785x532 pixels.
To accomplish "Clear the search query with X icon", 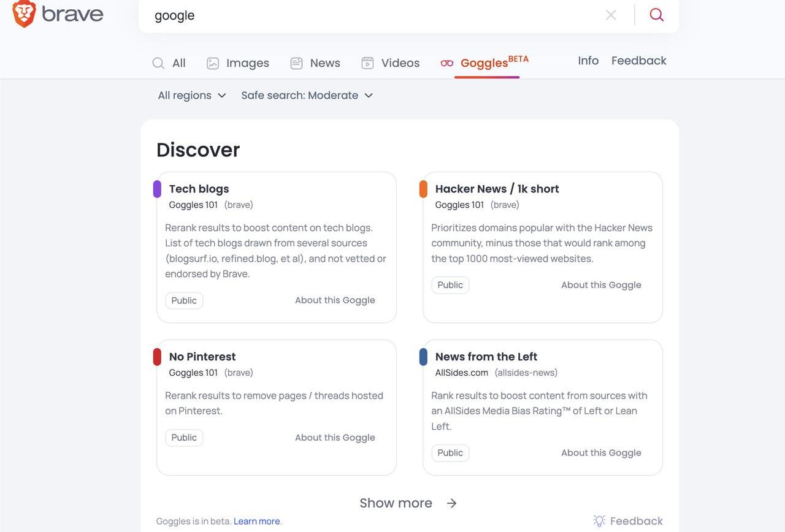I will (611, 15).
